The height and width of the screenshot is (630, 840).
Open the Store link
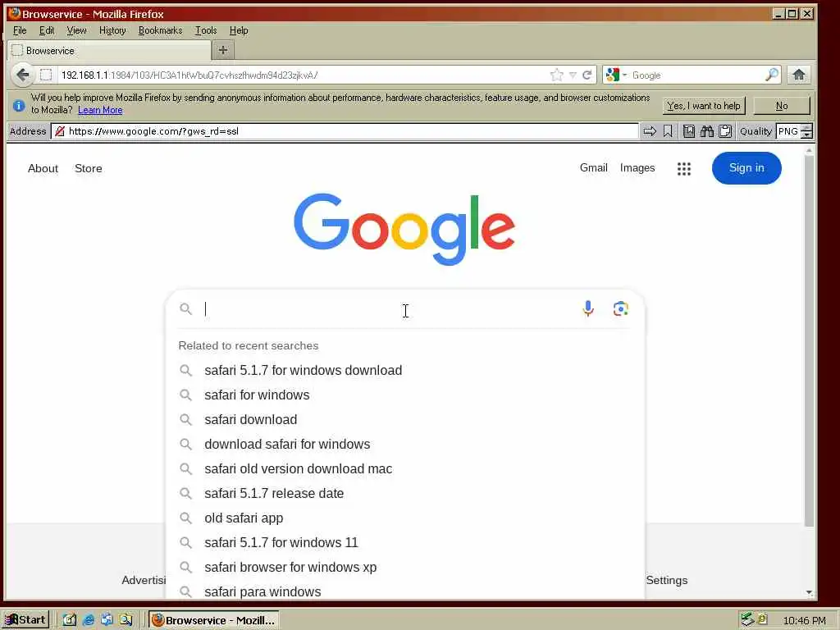click(x=89, y=168)
